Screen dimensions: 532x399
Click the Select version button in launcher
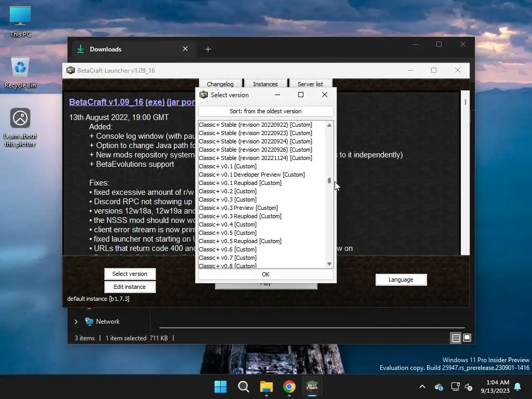click(130, 274)
